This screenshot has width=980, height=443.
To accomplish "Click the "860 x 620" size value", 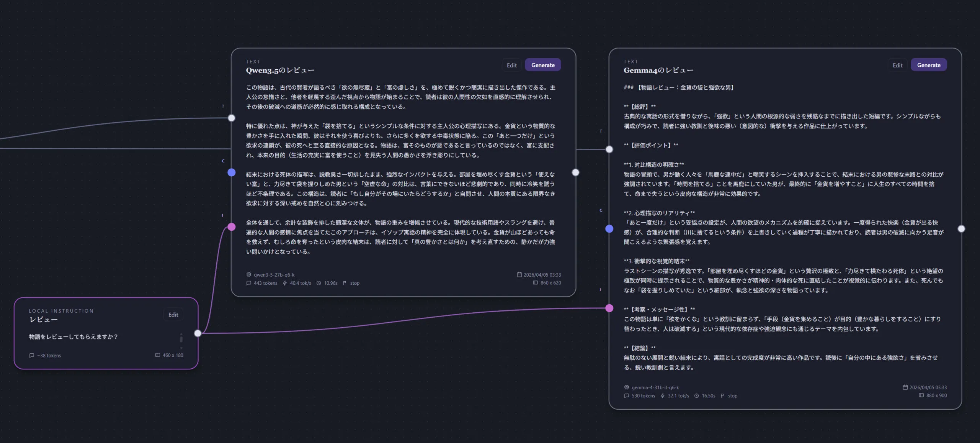I will [x=551, y=283].
